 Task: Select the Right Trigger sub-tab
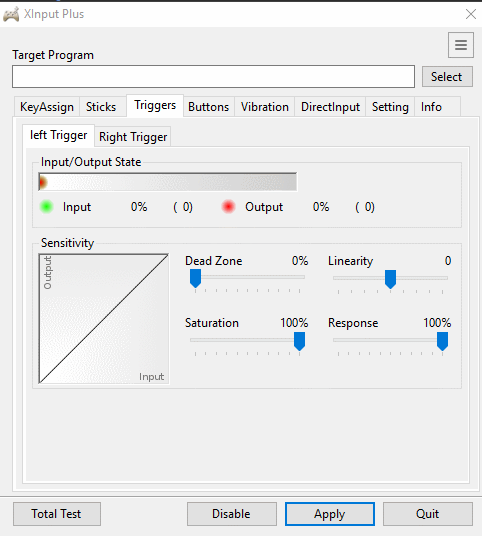pyautogui.click(x=133, y=137)
